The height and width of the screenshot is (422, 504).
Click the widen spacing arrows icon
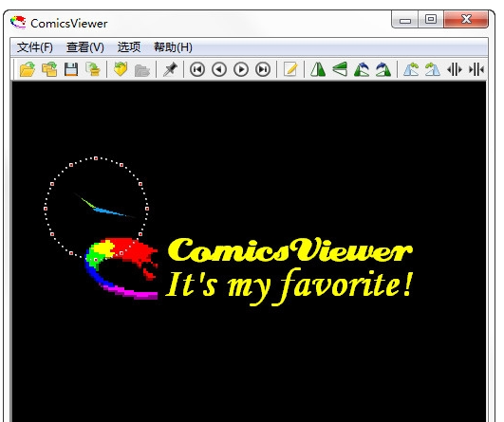(x=455, y=69)
